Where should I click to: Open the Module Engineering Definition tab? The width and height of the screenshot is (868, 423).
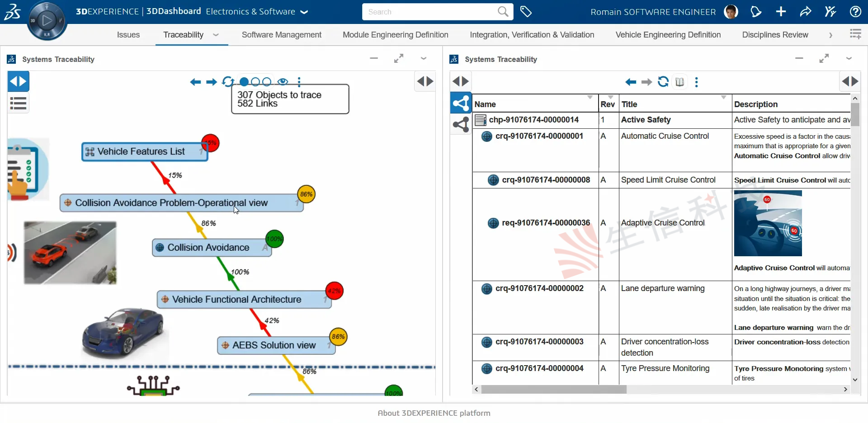[x=396, y=35]
